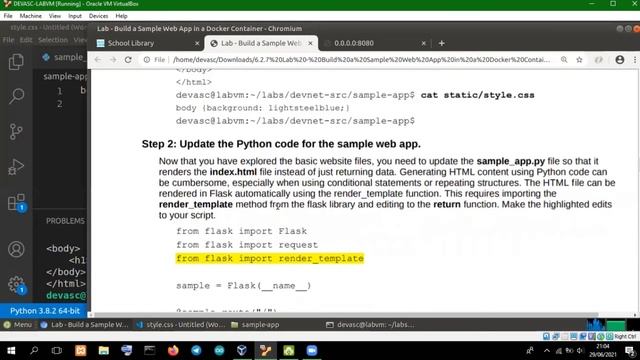Open VS Code Edit menu
Image resolution: width=640 pixels, height=360 pixels.
pyautogui.click(x=26, y=40)
